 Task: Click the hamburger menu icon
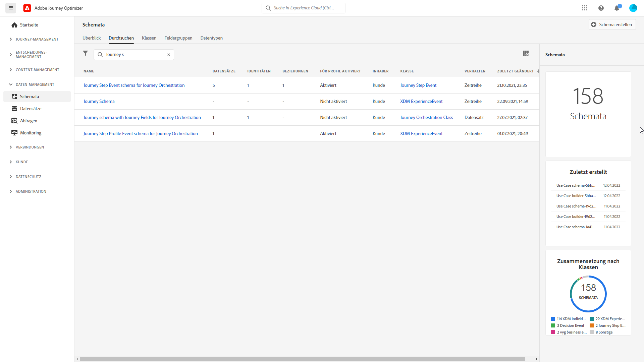click(x=11, y=8)
